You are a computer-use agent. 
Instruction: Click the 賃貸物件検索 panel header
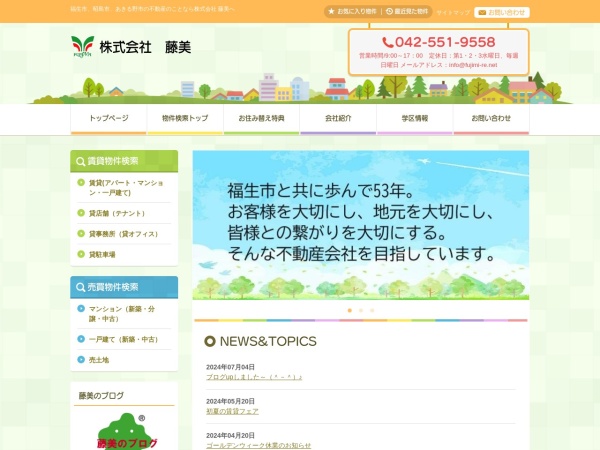(x=124, y=161)
